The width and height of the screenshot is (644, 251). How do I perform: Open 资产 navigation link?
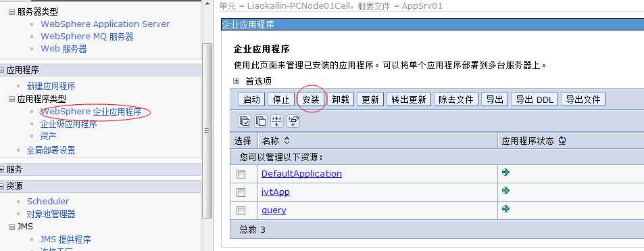48,136
